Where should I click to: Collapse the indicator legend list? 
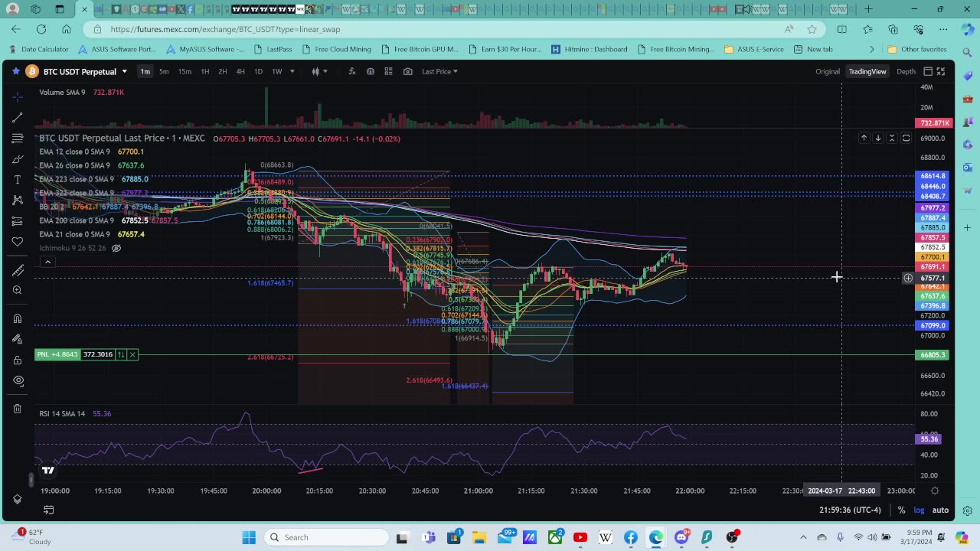pyautogui.click(x=47, y=262)
